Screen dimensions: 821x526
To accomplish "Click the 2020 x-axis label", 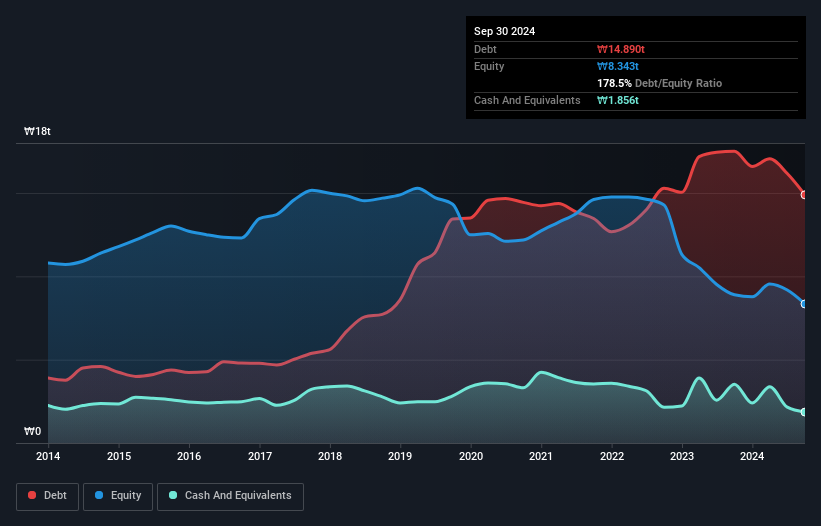I will tap(471, 456).
